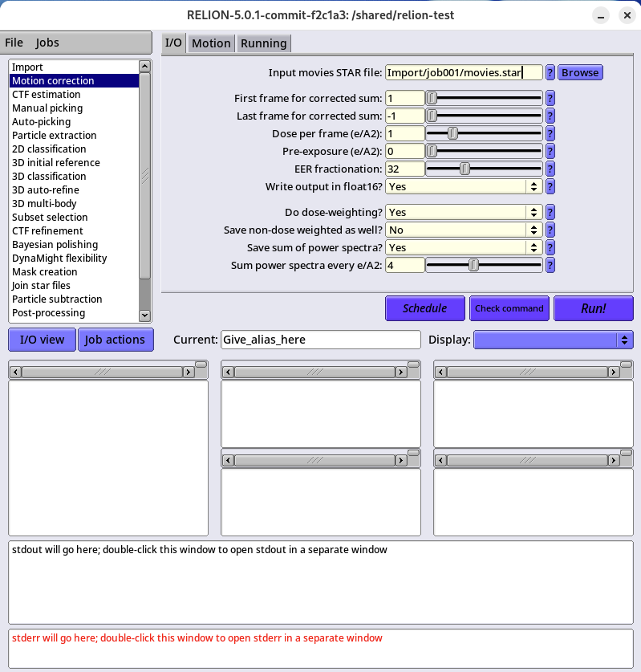Open help for Save sum of power spectra
Image resolution: width=641 pixels, height=672 pixels.
(x=550, y=248)
